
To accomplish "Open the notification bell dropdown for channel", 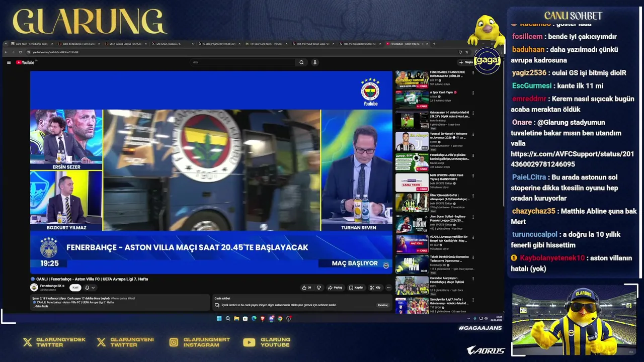I will pos(89,288).
